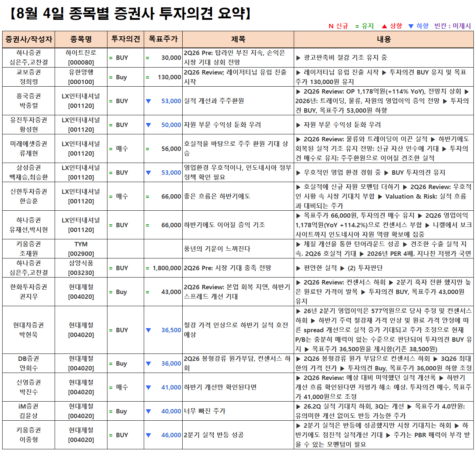Click the '삼양식품 [003230]' stock cell
The width and height of the screenshot is (476, 453).
pyautogui.click(x=81, y=268)
